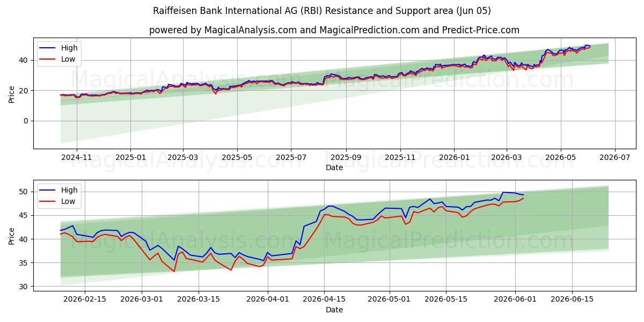The image size is (644, 322).
Task: Click the '2026-05-01' tick label on the bottom chart
Action: coord(389,300)
